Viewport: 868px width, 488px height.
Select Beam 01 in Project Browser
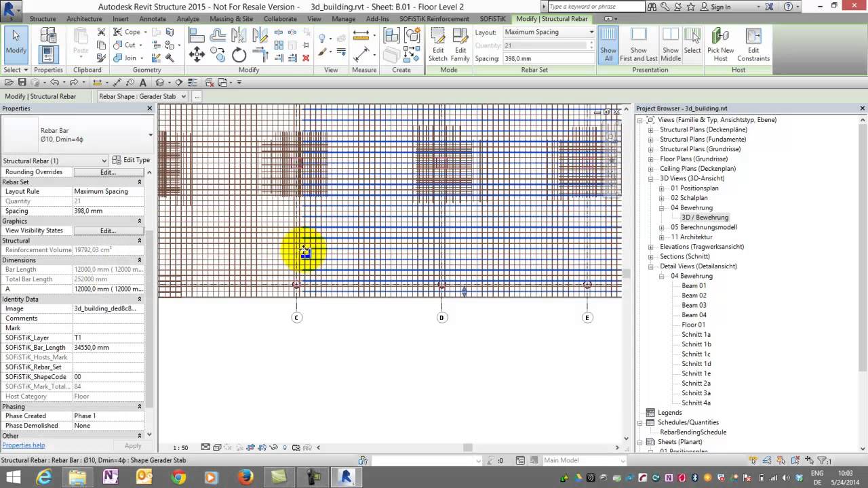click(x=694, y=286)
